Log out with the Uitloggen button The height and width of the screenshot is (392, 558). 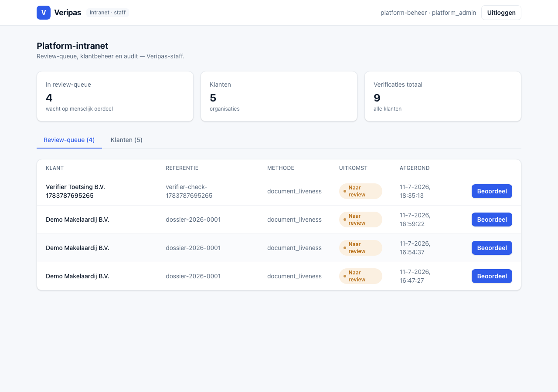click(501, 13)
